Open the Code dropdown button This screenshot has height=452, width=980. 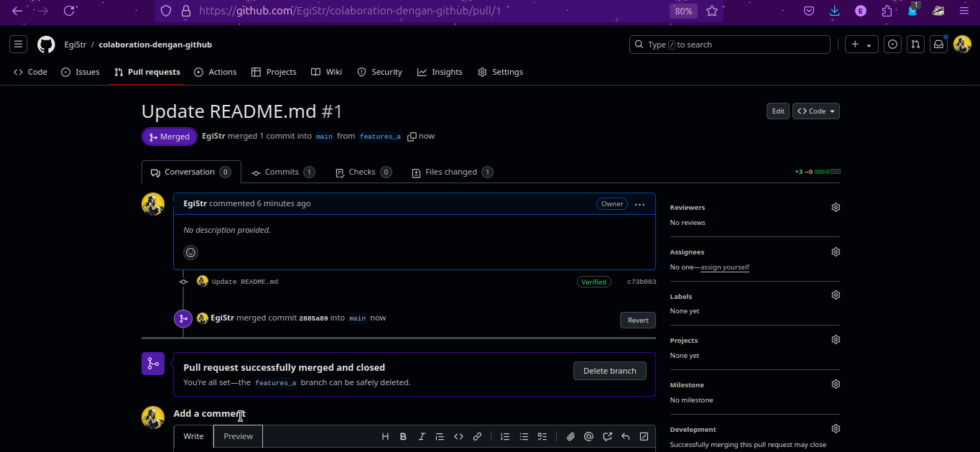(x=816, y=111)
